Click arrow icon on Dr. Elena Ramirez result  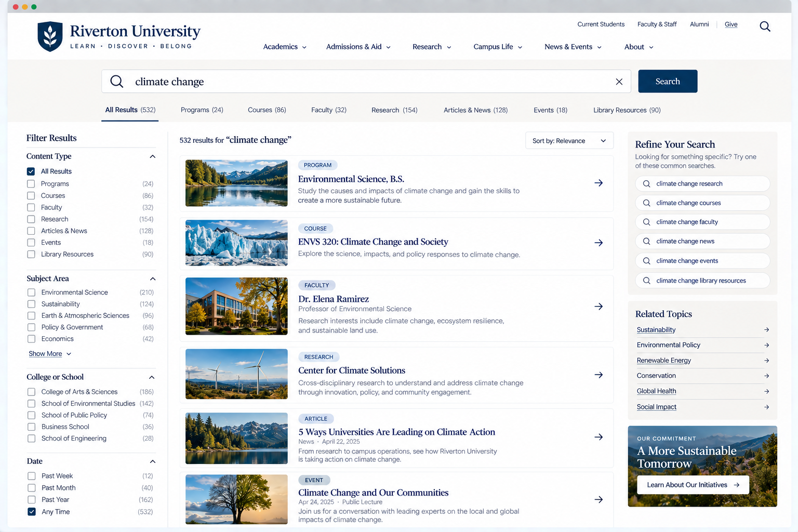pos(598,307)
